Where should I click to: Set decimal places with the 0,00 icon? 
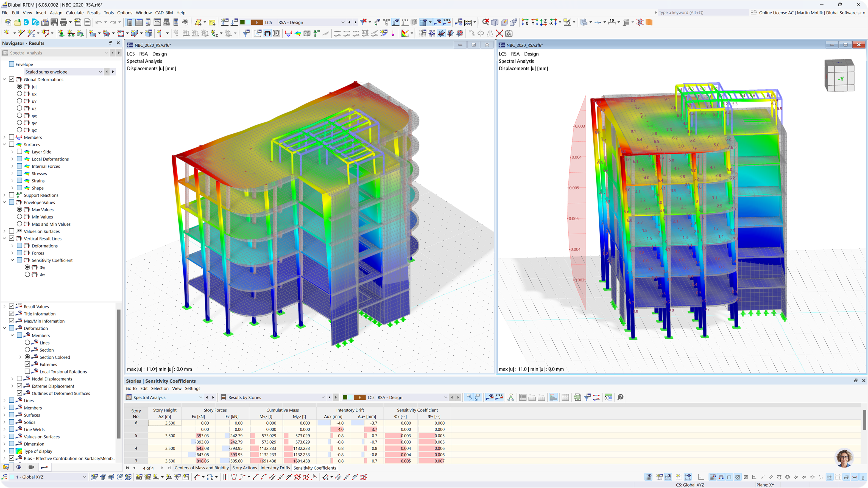(608, 397)
